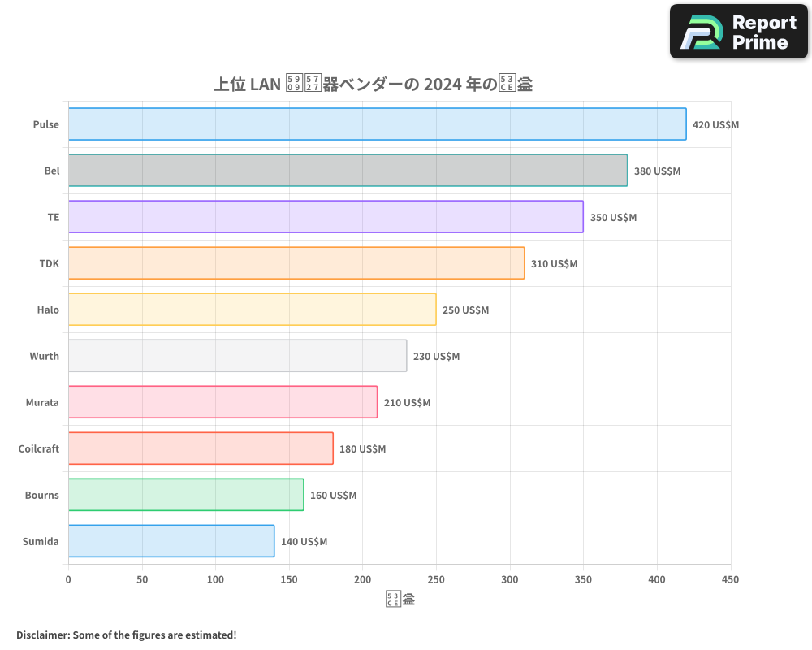Select the orange TDK bar
The width and height of the screenshot is (812, 650).
296,263
